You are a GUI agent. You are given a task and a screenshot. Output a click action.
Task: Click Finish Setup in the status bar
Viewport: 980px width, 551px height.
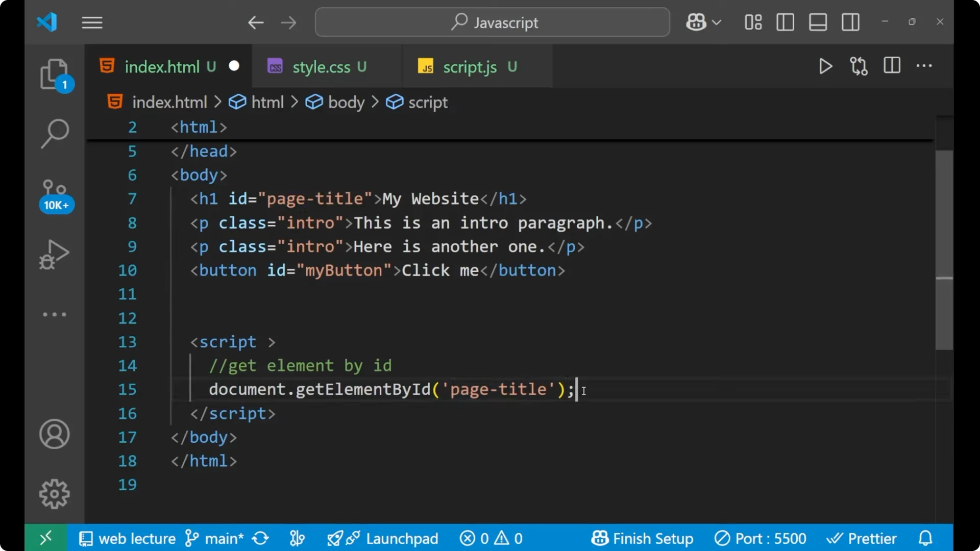[642, 538]
